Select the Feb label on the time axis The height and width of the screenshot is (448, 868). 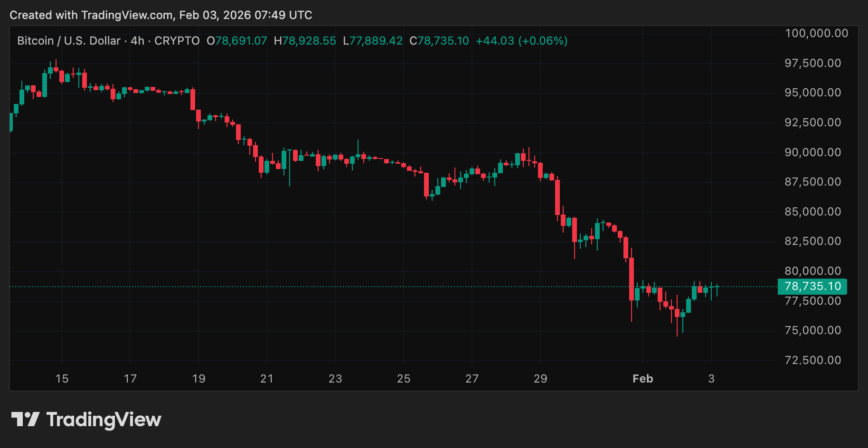(x=642, y=379)
